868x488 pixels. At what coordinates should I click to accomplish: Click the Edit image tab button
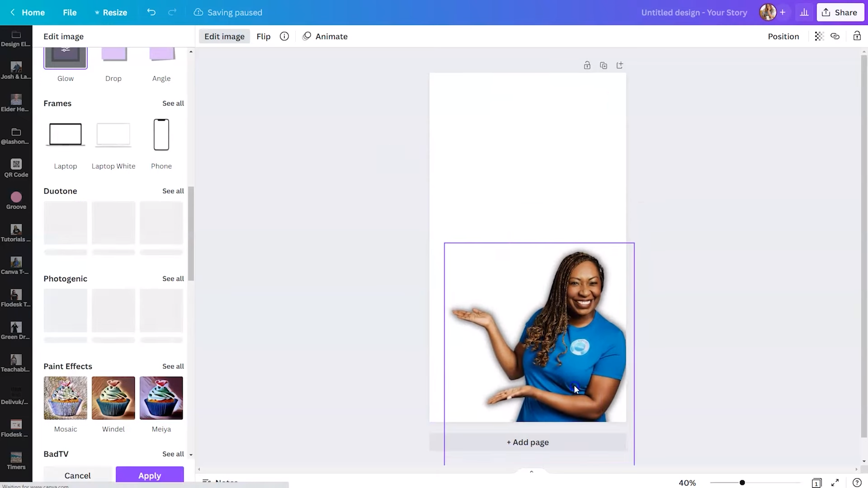tap(224, 36)
